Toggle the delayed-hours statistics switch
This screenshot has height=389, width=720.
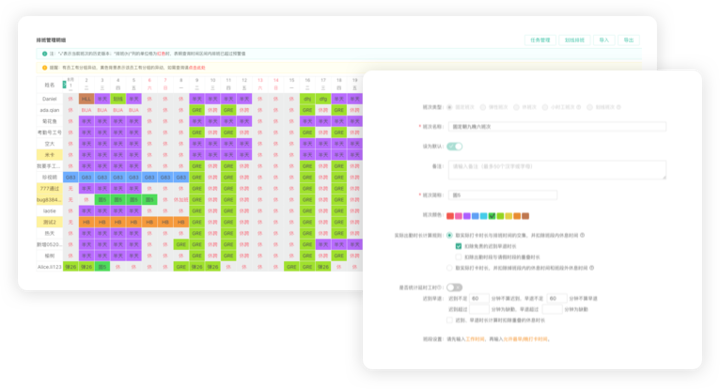455,288
